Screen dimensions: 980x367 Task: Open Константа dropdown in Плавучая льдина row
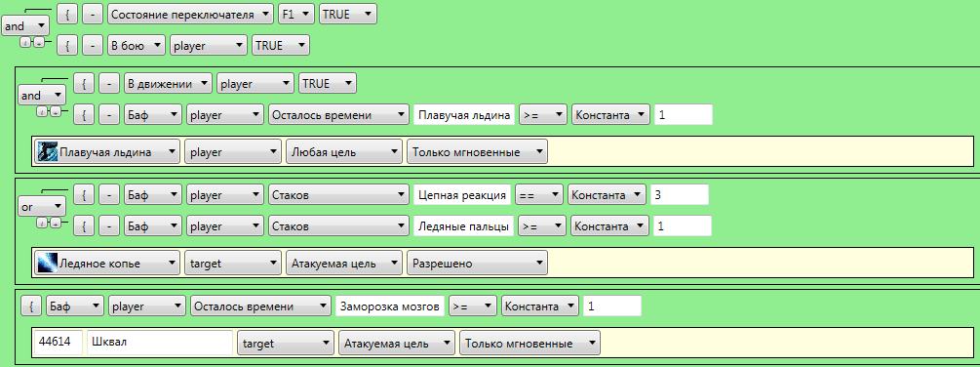(610, 114)
